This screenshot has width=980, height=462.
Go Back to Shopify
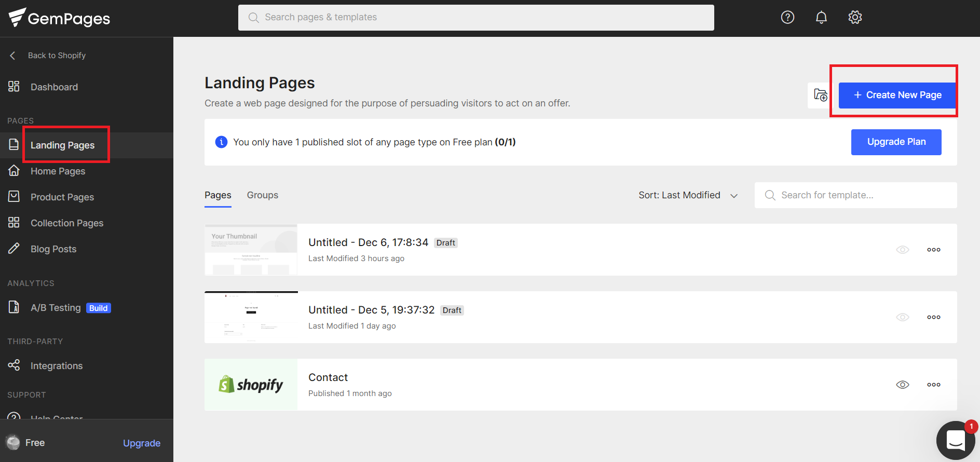pos(57,56)
